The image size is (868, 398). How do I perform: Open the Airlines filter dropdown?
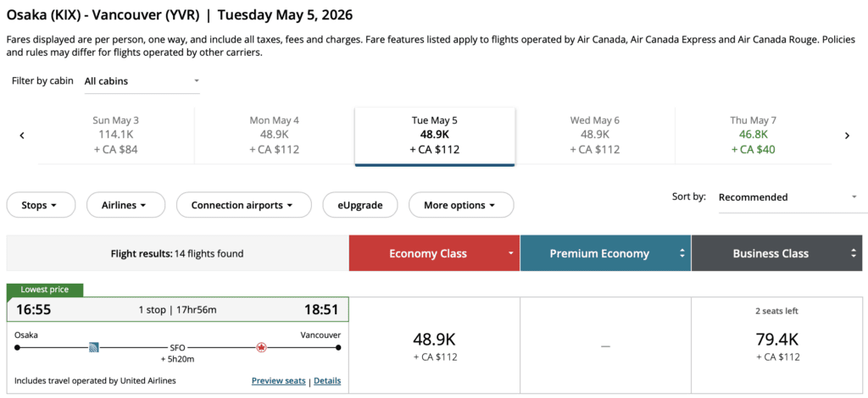click(x=124, y=205)
